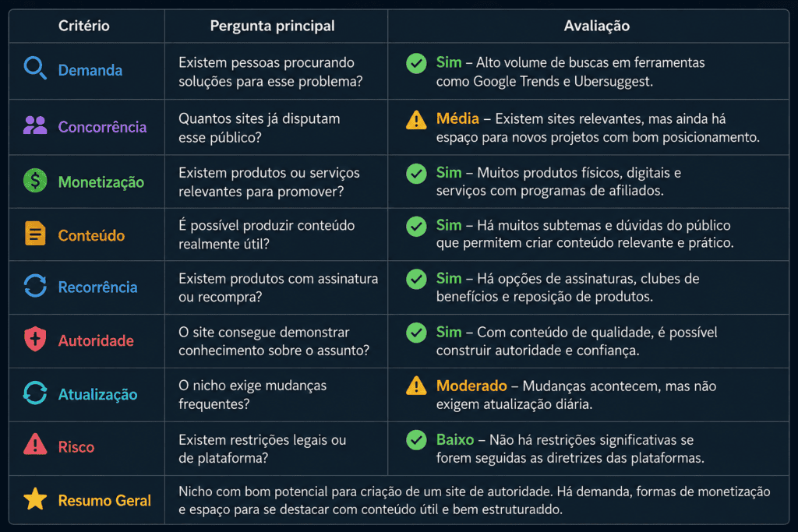Click the blue circular arrows Recorrência icon
This screenshot has height=532, width=798.
(35, 285)
